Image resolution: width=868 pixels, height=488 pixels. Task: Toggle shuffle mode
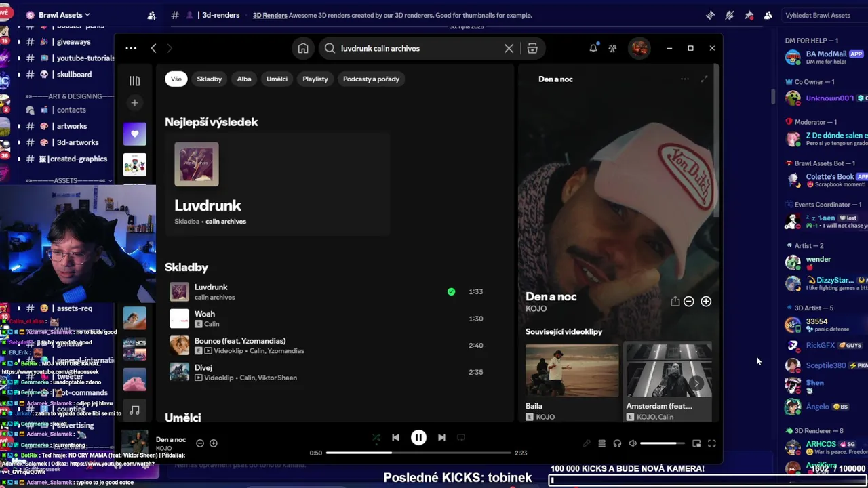click(x=376, y=438)
